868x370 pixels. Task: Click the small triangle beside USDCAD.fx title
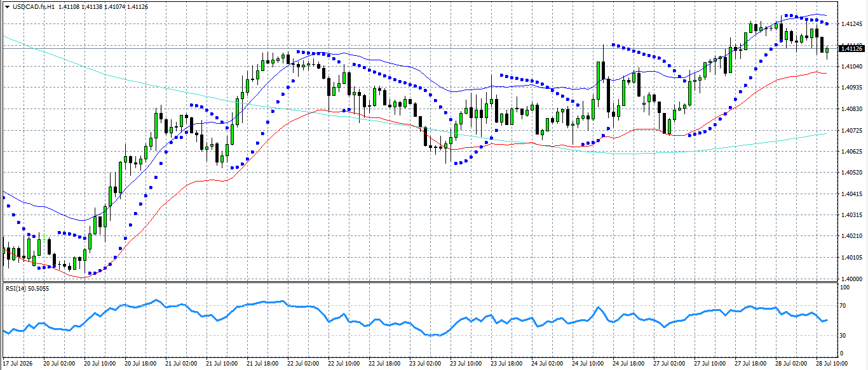point(7,6)
